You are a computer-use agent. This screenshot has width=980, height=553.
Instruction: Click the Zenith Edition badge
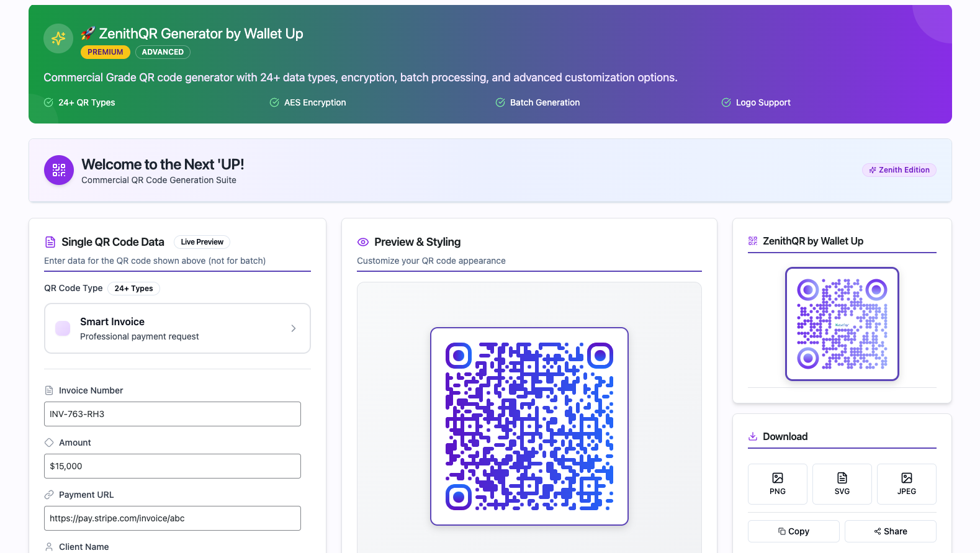coord(899,170)
